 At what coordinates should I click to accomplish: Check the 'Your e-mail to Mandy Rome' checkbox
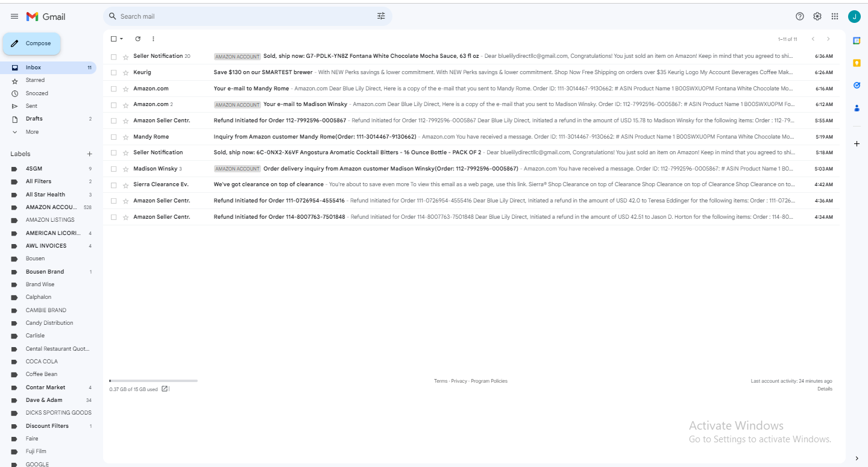pos(113,89)
